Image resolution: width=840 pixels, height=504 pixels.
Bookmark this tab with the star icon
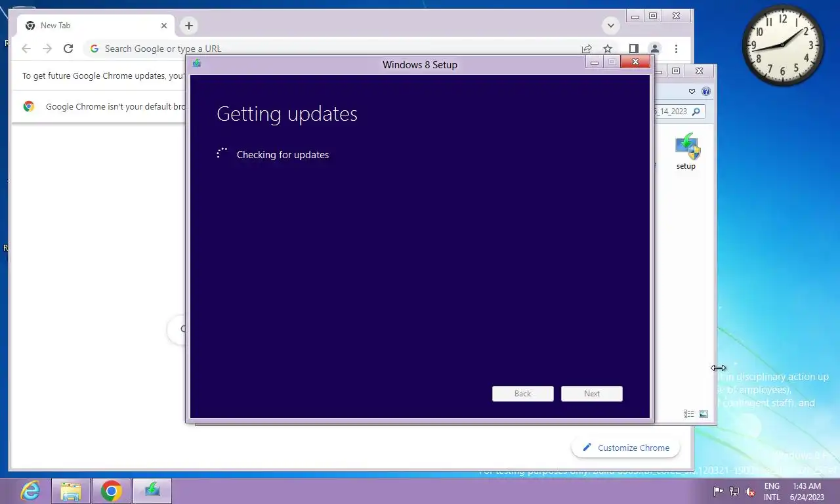point(608,49)
